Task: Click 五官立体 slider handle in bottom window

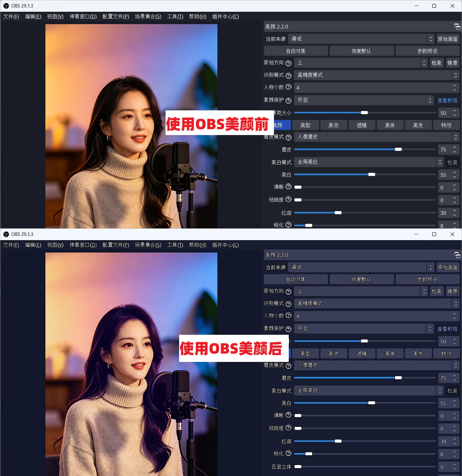Action: (x=298, y=466)
